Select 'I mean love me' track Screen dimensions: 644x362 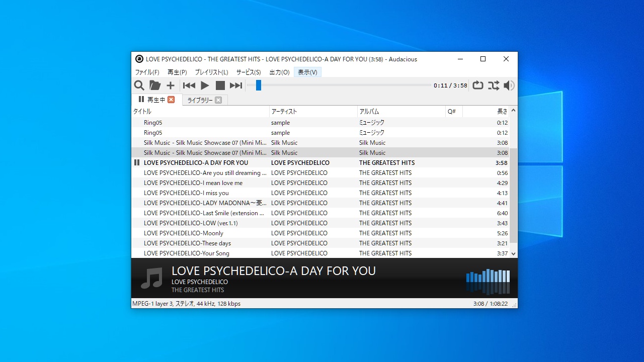click(320, 183)
